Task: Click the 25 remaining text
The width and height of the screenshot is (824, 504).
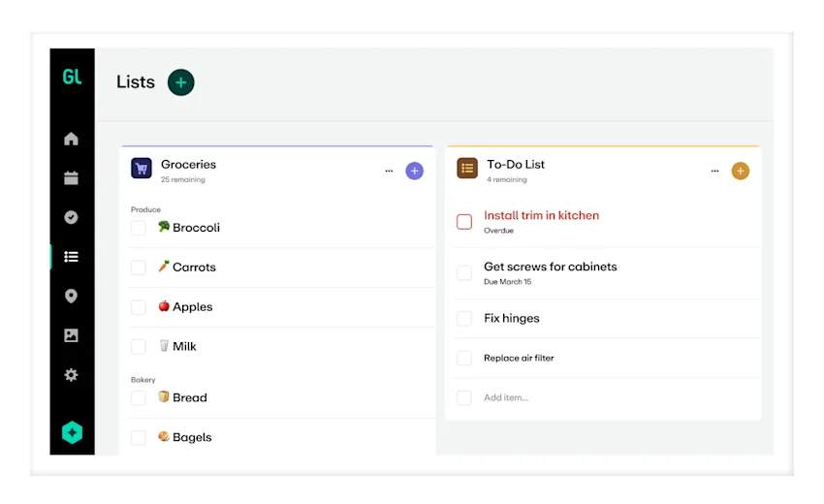Action: tap(183, 179)
